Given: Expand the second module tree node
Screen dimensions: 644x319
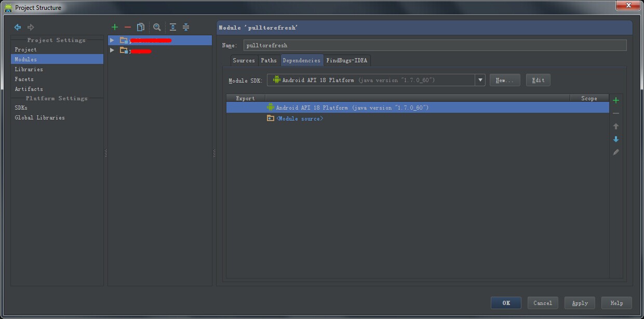Looking at the screenshot, I should coord(112,50).
